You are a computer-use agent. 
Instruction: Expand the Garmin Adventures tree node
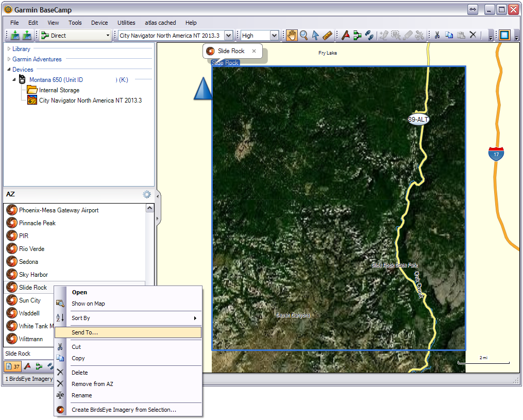click(9, 59)
